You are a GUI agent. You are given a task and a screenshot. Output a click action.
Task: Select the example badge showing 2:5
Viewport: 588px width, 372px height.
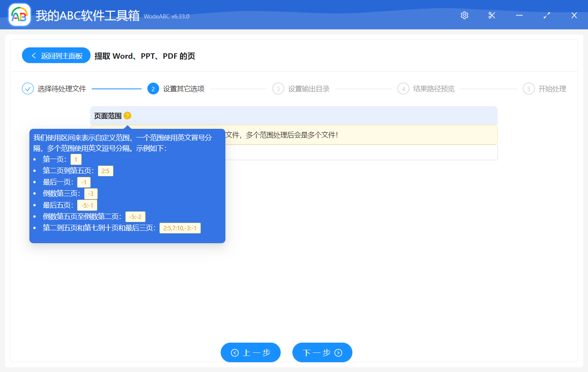pyautogui.click(x=105, y=171)
